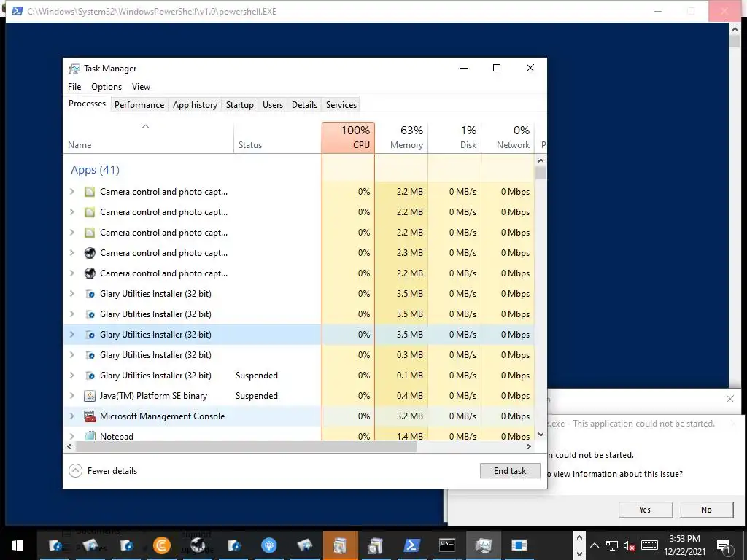Expand the Notepad process row

pyautogui.click(x=72, y=436)
